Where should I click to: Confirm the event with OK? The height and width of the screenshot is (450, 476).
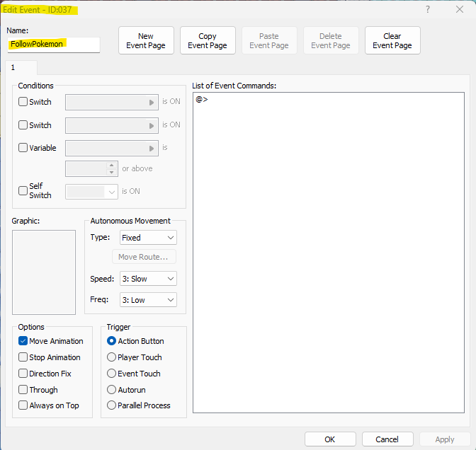(330, 439)
